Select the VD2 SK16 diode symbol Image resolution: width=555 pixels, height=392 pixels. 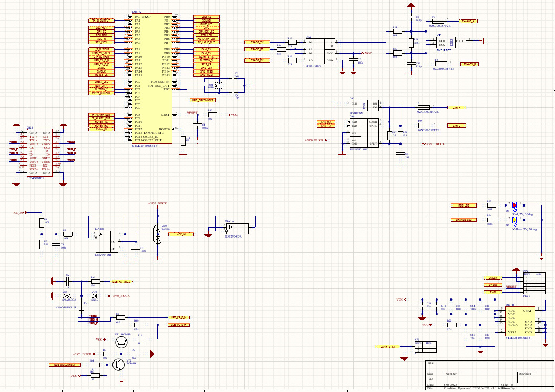[x=94, y=296]
